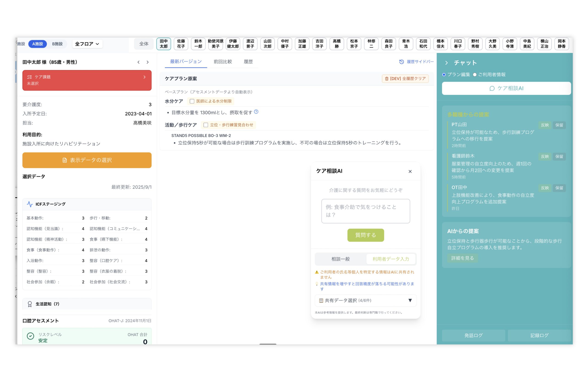
Task: Close the ケア相談AI popup
Action: 410,172
